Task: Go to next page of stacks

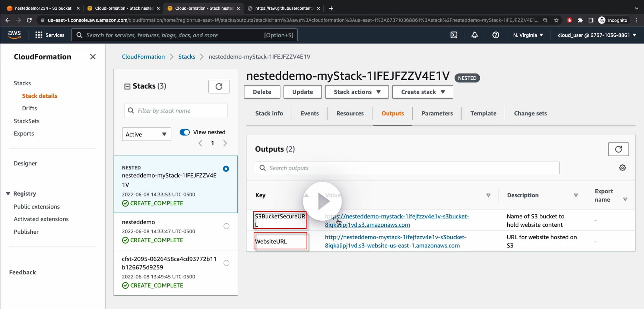Action: pyautogui.click(x=225, y=143)
